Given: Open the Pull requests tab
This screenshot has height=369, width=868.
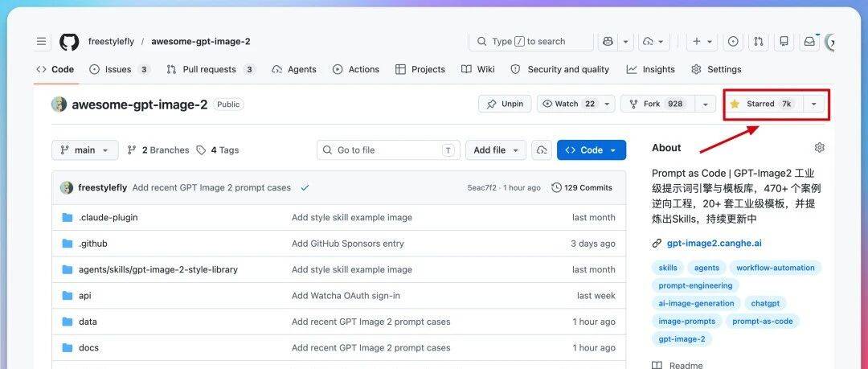Looking at the screenshot, I should pyautogui.click(x=211, y=69).
